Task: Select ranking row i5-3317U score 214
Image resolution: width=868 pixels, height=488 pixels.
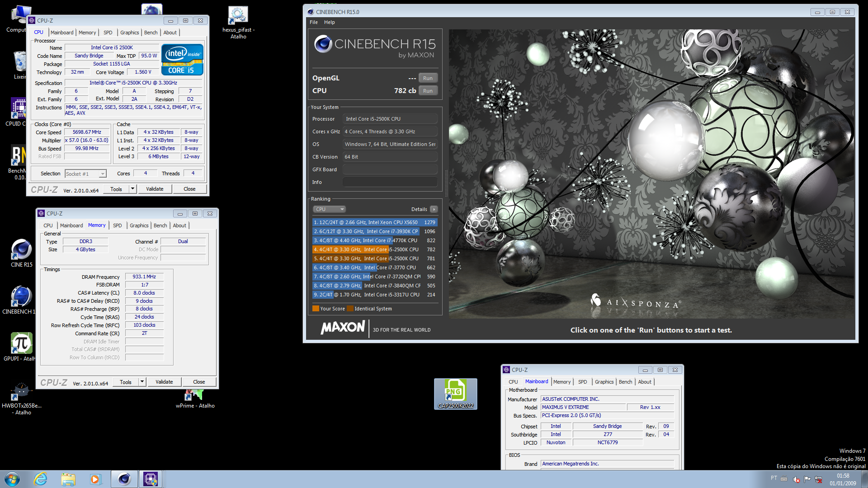Action: 374,295
